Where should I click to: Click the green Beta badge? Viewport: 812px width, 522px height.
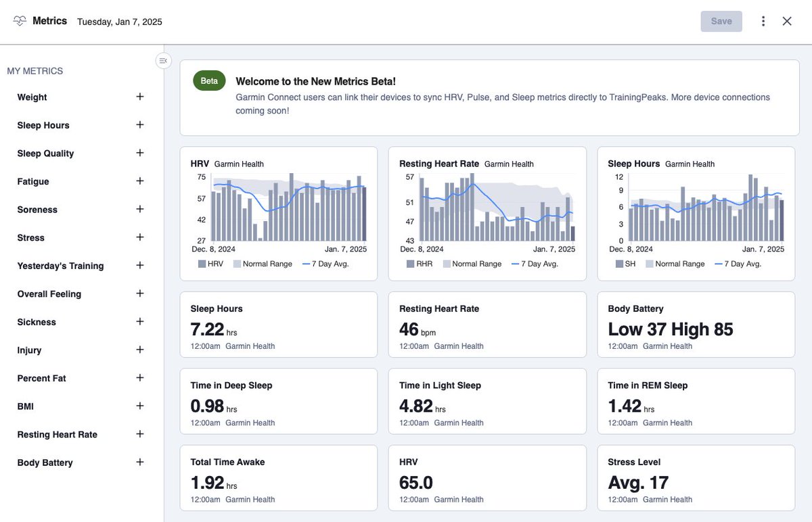(x=208, y=80)
